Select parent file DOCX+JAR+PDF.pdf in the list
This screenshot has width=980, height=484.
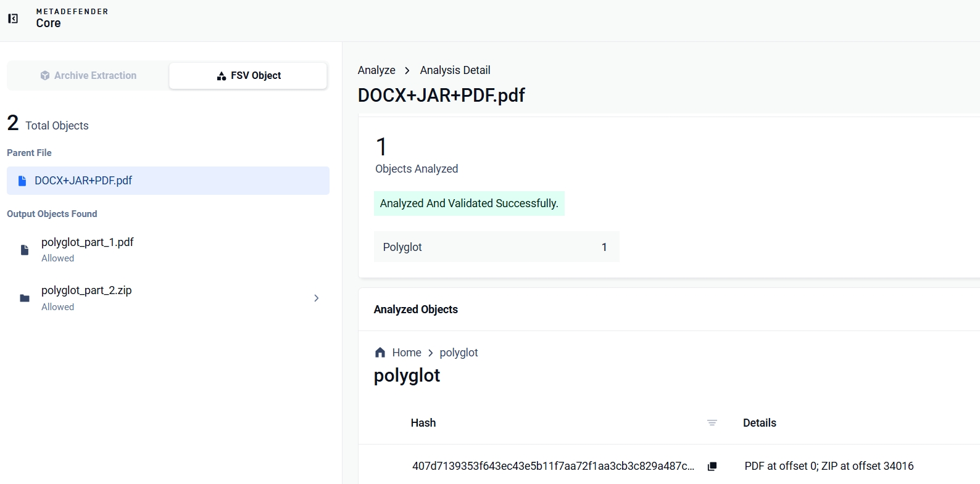[x=168, y=181]
